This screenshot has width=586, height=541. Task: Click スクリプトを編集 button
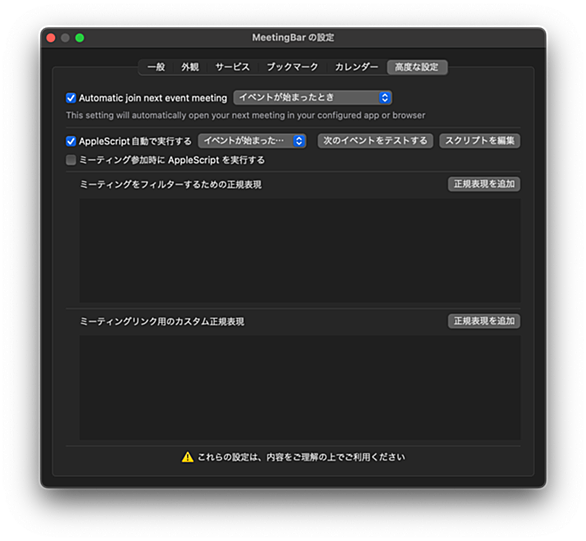479,141
